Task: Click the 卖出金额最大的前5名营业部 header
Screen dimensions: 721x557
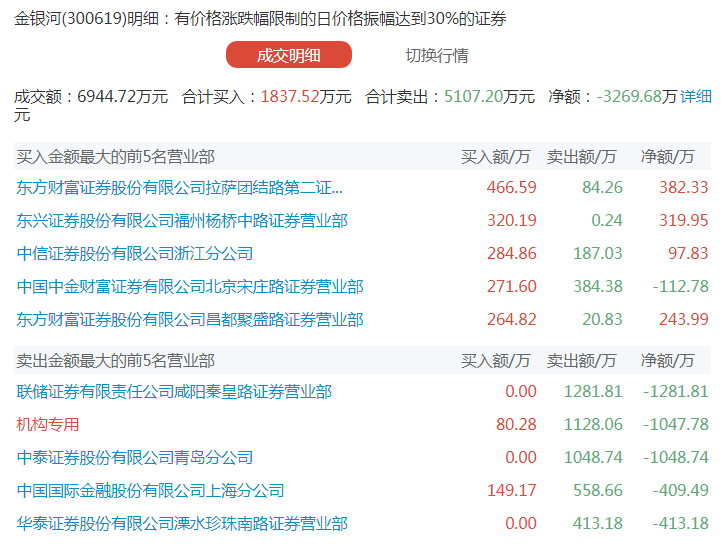Action: pos(115,361)
